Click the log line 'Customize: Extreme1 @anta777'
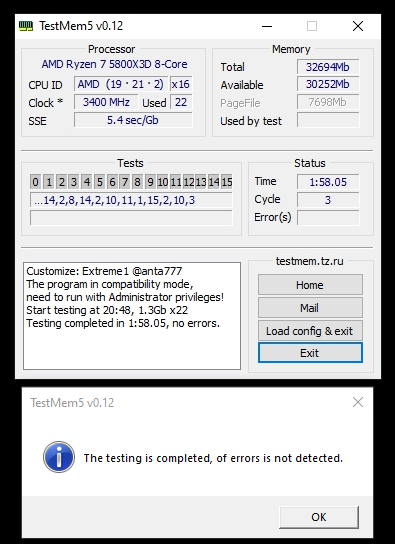 104,271
